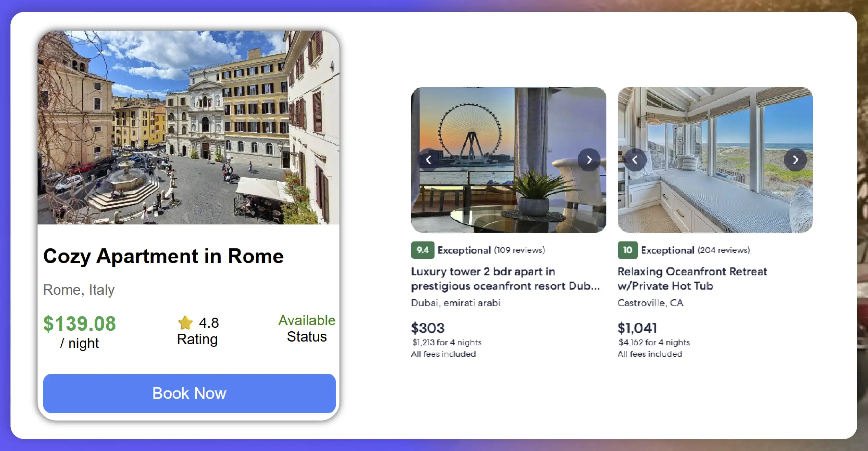Click previous photo arrow on Dubai listing

click(x=428, y=160)
